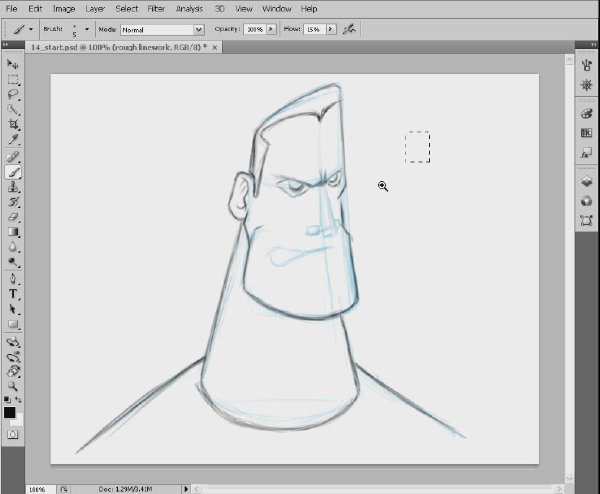Click the horizontal scrollbar right arrow

(559, 489)
